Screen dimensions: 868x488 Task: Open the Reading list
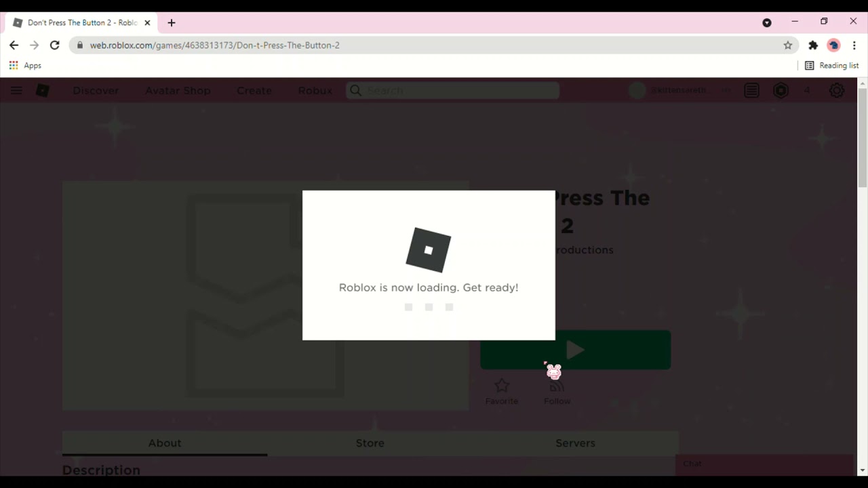click(x=831, y=66)
